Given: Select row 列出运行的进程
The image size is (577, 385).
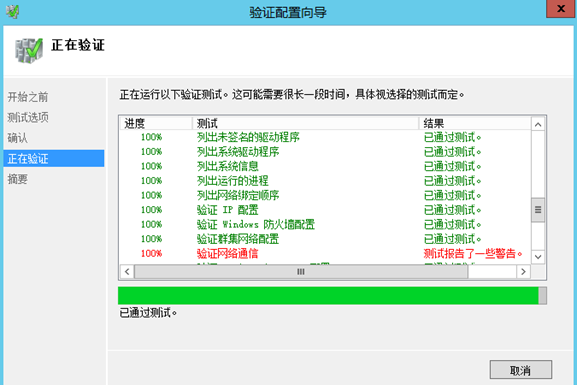Looking at the screenshot, I should pos(325,181).
